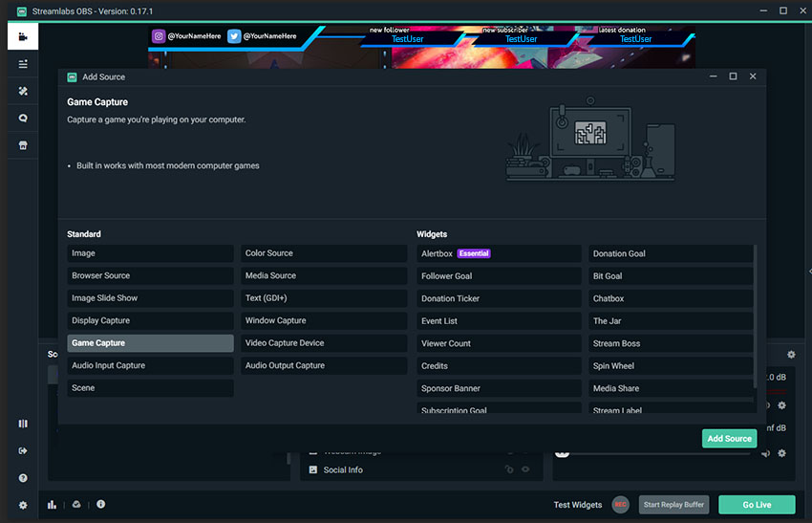Screen dimensions: 812x523
Task: Mute the bottom mixer audio source
Action: (x=765, y=453)
